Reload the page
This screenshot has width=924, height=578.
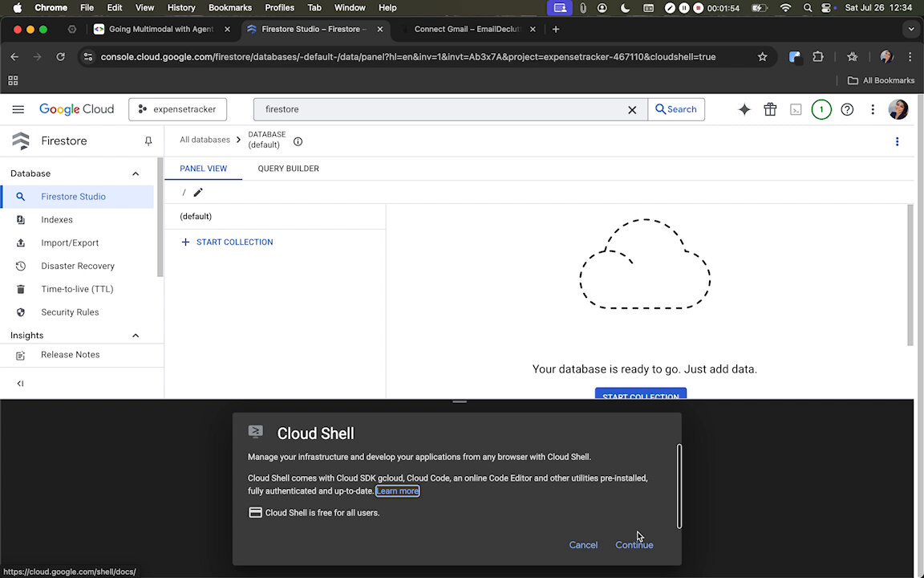(x=60, y=57)
